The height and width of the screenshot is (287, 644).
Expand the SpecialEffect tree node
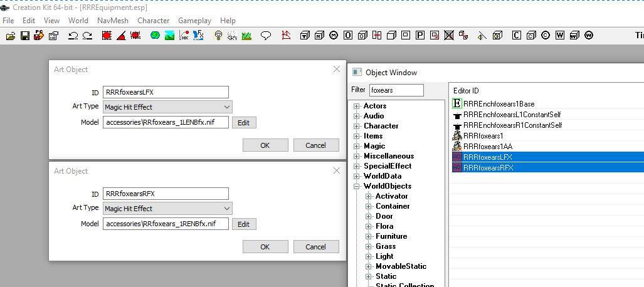pyautogui.click(x=357, y=166)
